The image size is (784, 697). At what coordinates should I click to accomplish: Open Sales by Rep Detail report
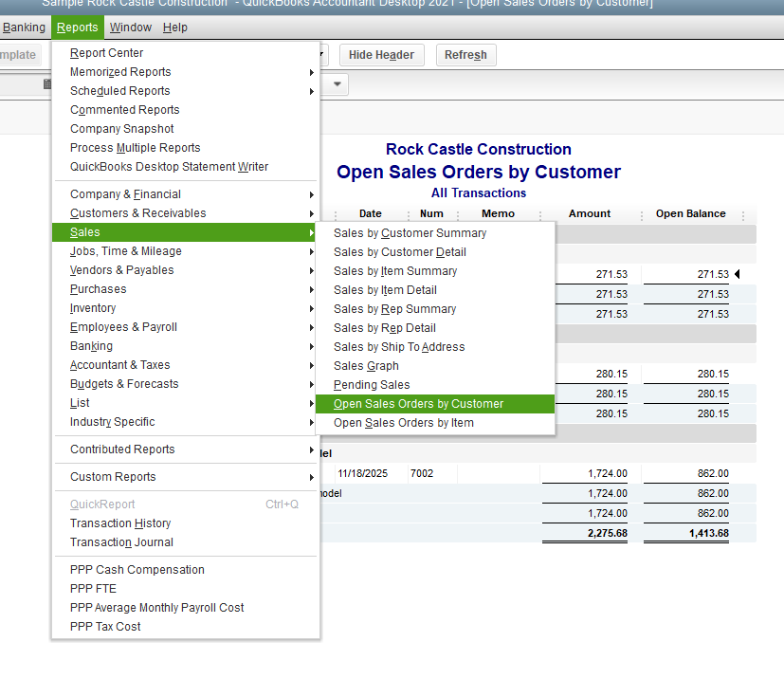(435, 328)
